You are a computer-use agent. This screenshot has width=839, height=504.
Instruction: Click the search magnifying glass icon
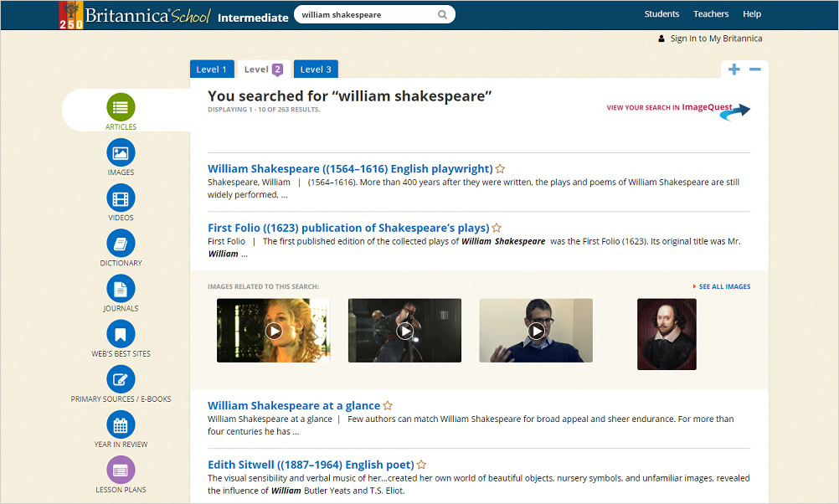(x=442, y=14)
